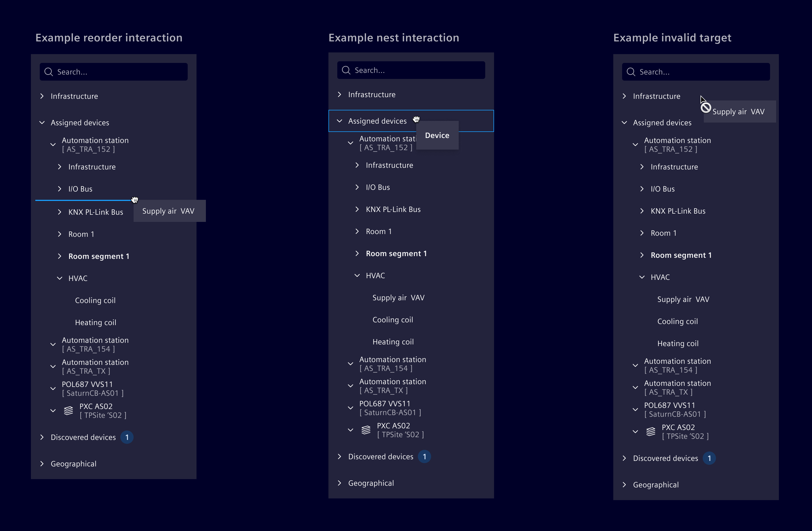Expand Geographical in reorder panel
Screen dimensions: 812x531
(x=42, y=463)
